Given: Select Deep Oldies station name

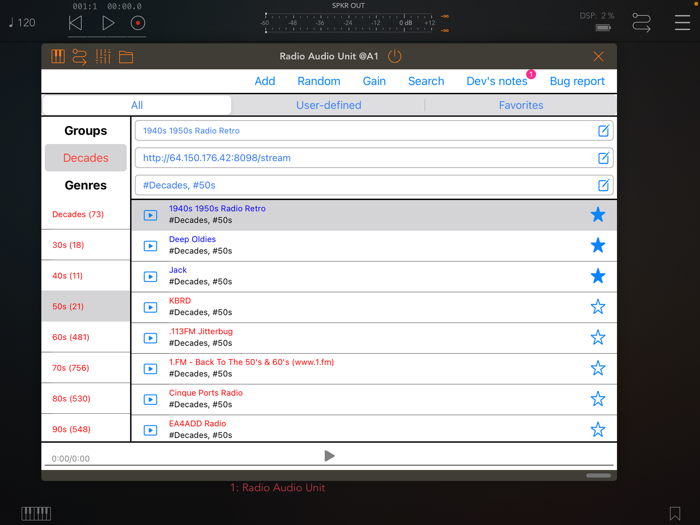Looking at the screenshot, I should [x=192, y=239].
